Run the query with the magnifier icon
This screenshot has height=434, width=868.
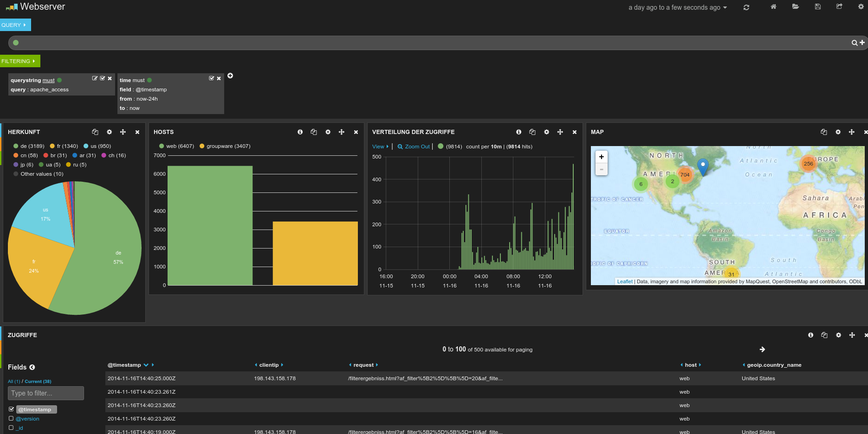855,43
